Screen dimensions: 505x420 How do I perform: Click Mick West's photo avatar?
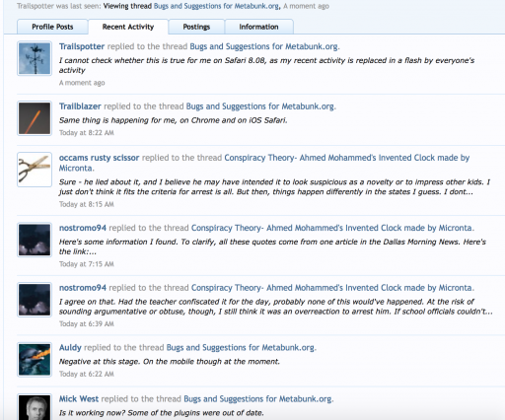point(35,407)
